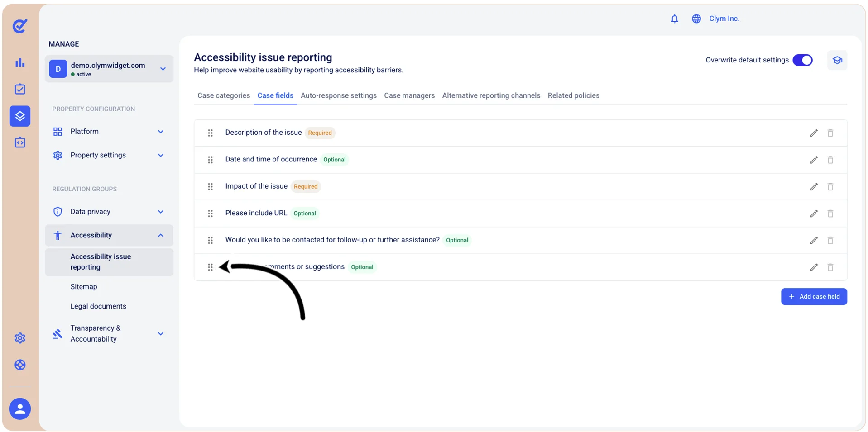
Task: Open the help lifebuoy icon
Action: tap(20, 365)
